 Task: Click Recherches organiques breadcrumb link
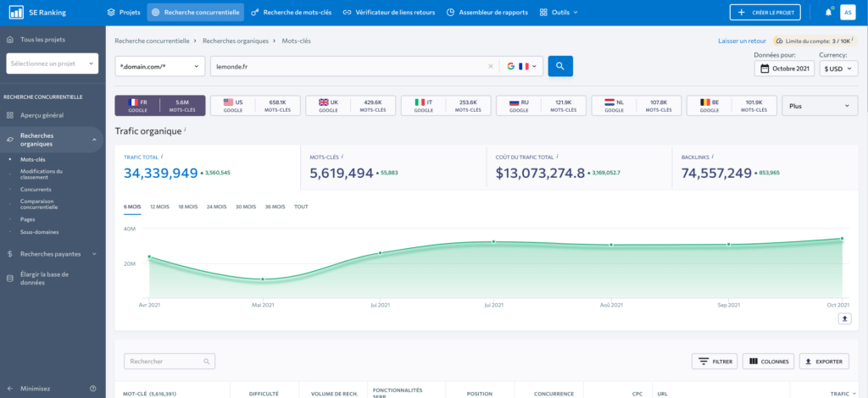point(236,41)
